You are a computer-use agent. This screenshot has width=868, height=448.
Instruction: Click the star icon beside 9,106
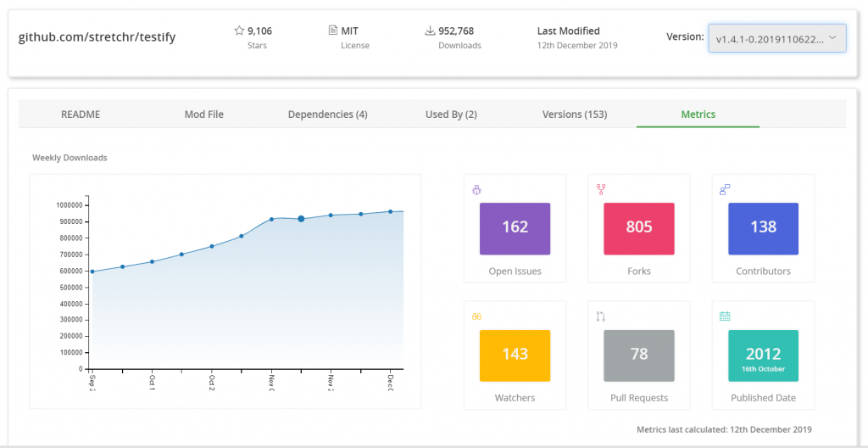[239, 31]
